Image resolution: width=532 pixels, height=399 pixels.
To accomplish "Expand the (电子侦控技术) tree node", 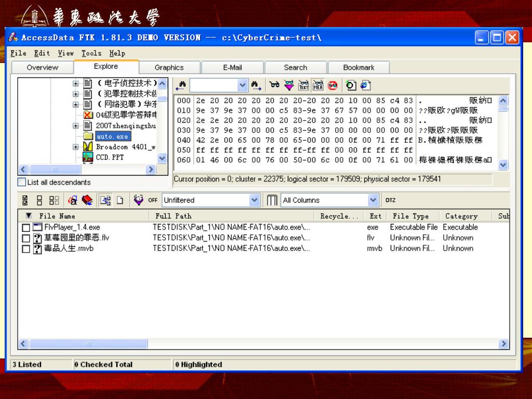I will (x=75, y=83).
